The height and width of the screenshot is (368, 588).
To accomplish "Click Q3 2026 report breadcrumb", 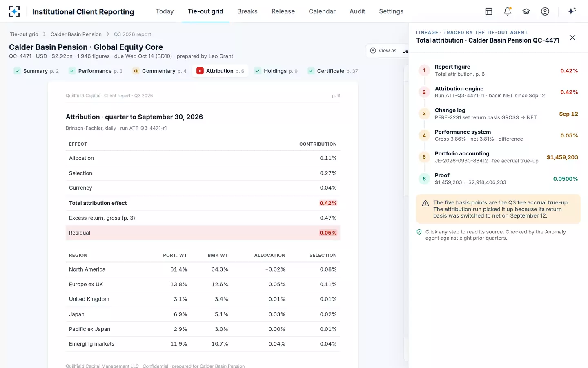I will click(x=132, y=34).
